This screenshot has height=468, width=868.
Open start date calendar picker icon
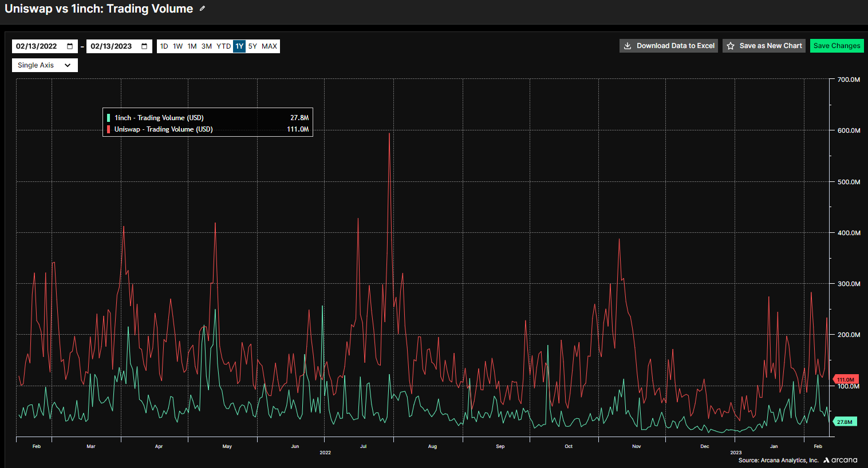tap(70, 46)
